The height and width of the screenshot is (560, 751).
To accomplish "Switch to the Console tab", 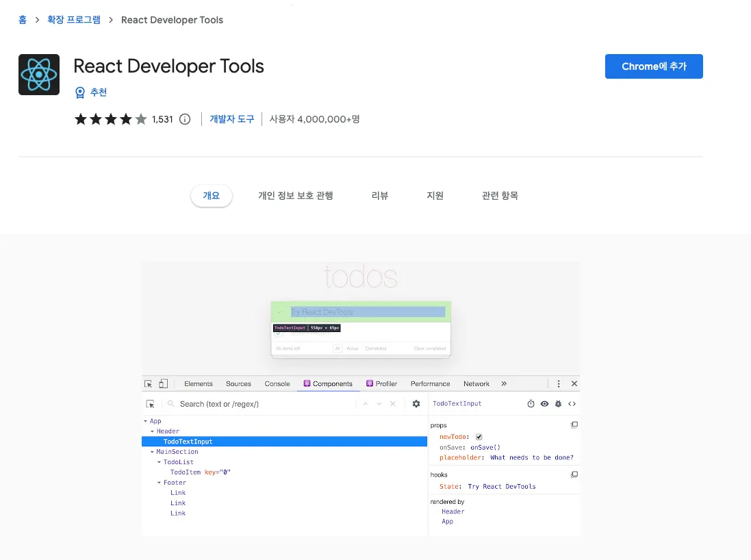I will point(277,383).
